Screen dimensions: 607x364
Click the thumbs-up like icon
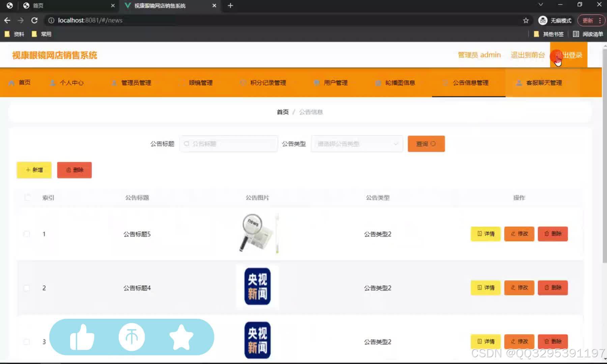[82, 337]
